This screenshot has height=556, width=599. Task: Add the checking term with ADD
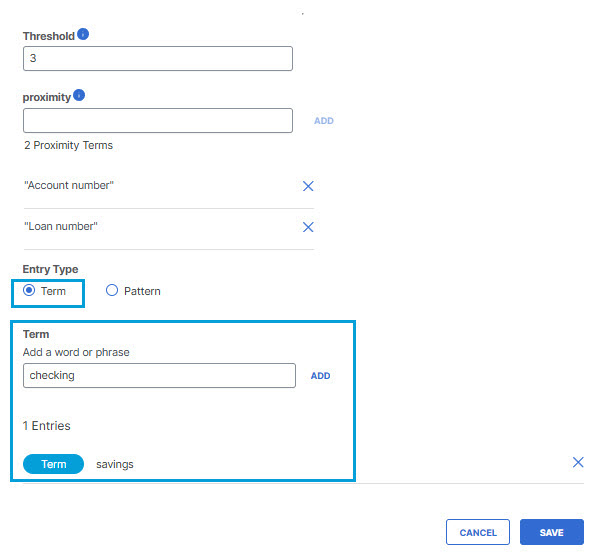point(320,376)
